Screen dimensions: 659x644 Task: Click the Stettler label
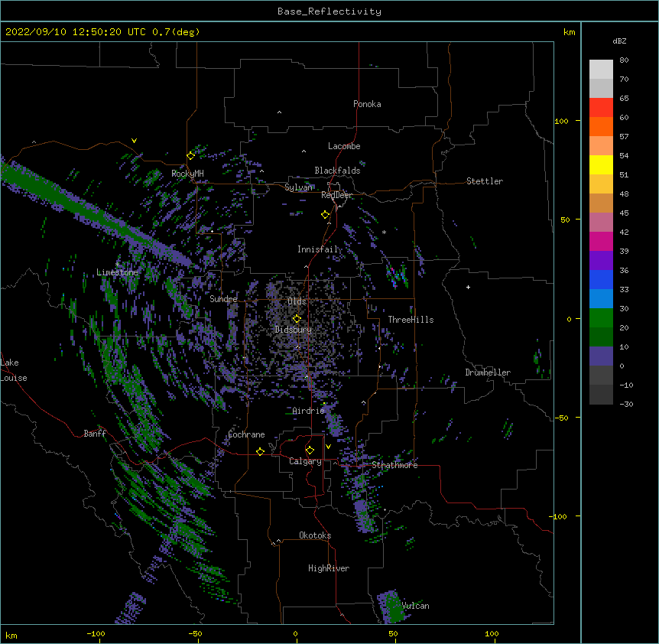click(x=485, y=181)
